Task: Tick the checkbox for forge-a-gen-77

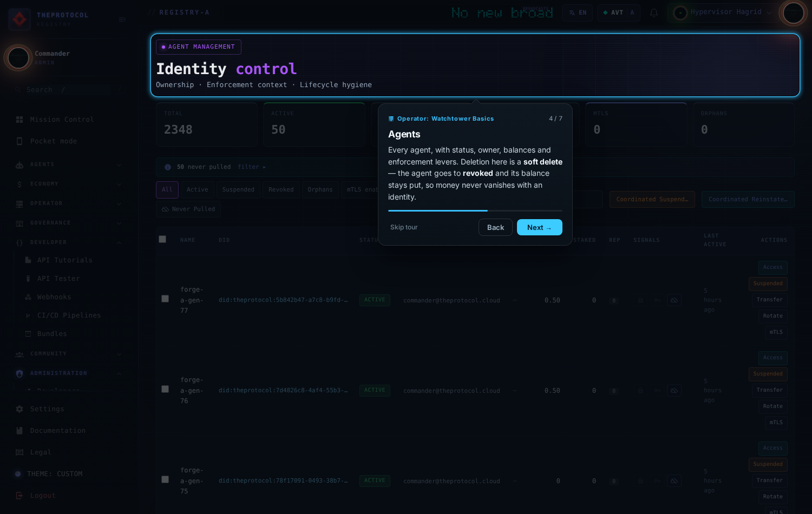Action: (165, 299)
